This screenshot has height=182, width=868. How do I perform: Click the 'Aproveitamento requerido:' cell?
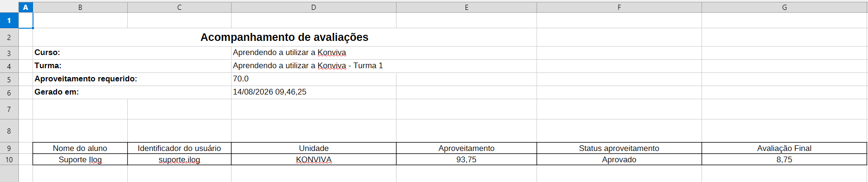[x=132, y=79]
